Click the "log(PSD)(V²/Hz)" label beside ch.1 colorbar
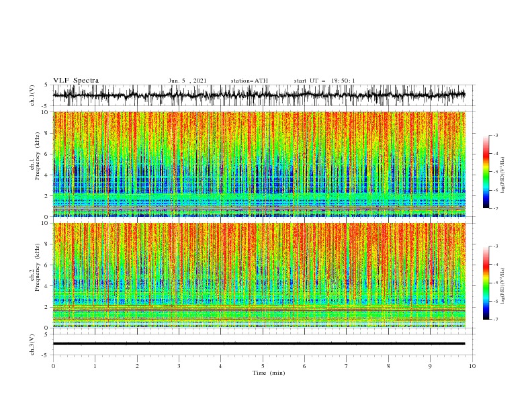Screen dimensions: 532x411 pos(503,175)
